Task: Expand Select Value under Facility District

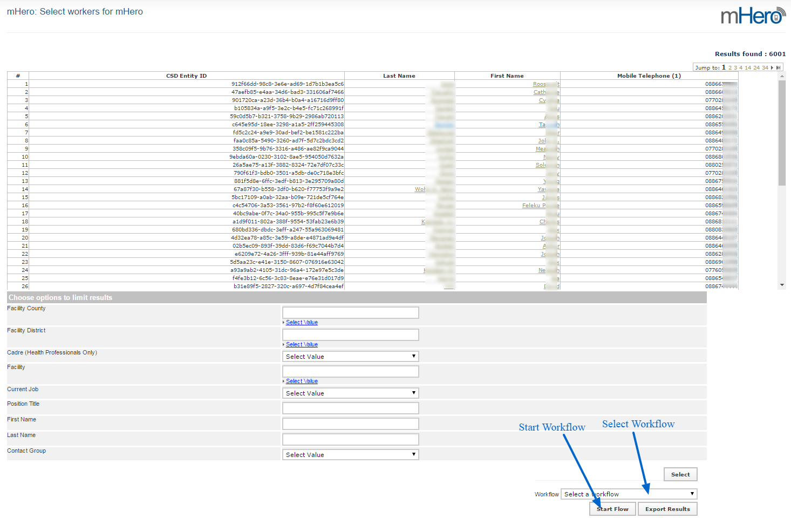Action: pyautogui.click(x=302, y=344)
